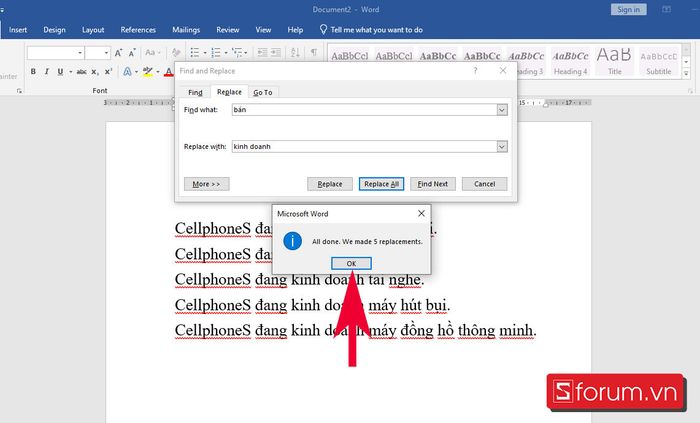Click the Find Next button
700x423 pixels.
(x=433, y=184)
